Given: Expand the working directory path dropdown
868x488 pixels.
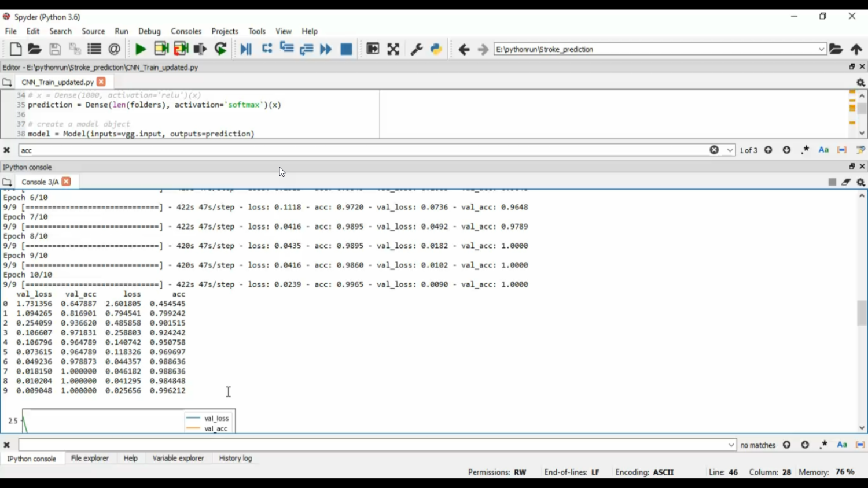Looking at the screenshot, I should [821, 49].
